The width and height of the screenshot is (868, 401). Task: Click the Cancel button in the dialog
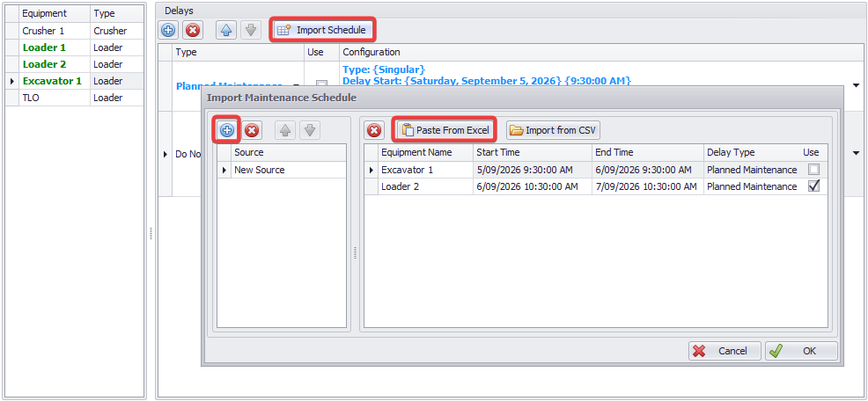point(725,351)
